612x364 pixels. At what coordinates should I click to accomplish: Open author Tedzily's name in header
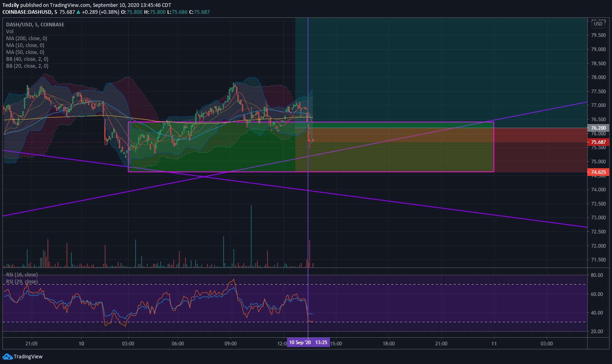[x=11, y=5]
